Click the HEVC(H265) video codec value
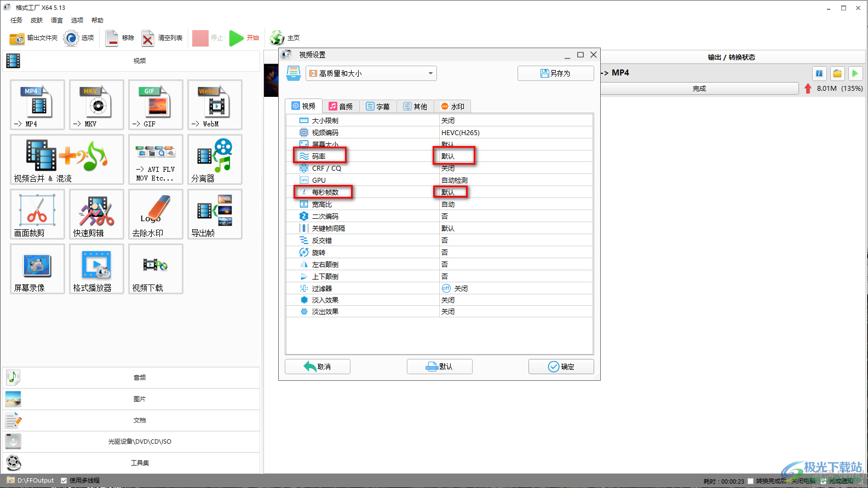 coord(461,132)
